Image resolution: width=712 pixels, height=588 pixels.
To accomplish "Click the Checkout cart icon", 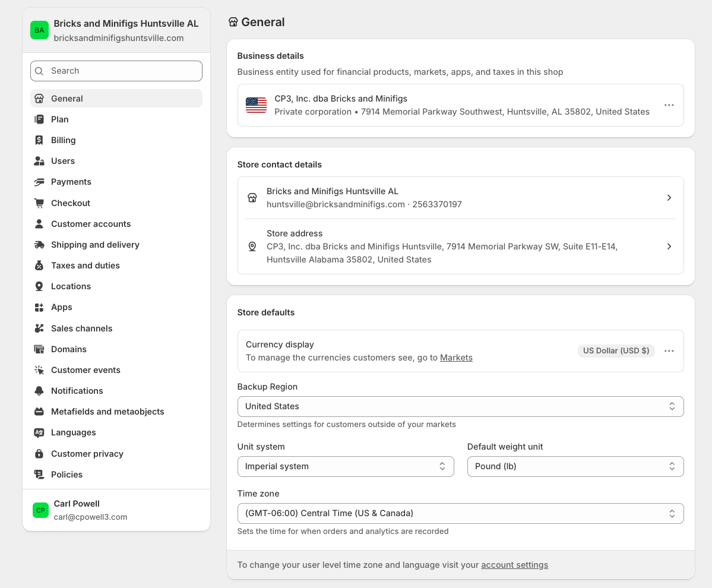I will click(x=39, y=203).
